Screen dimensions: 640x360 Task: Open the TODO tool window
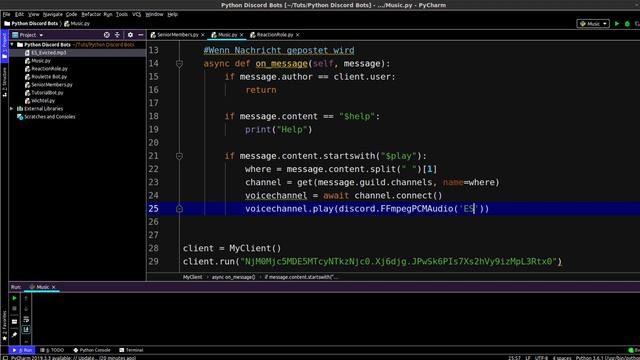(52, 350)
